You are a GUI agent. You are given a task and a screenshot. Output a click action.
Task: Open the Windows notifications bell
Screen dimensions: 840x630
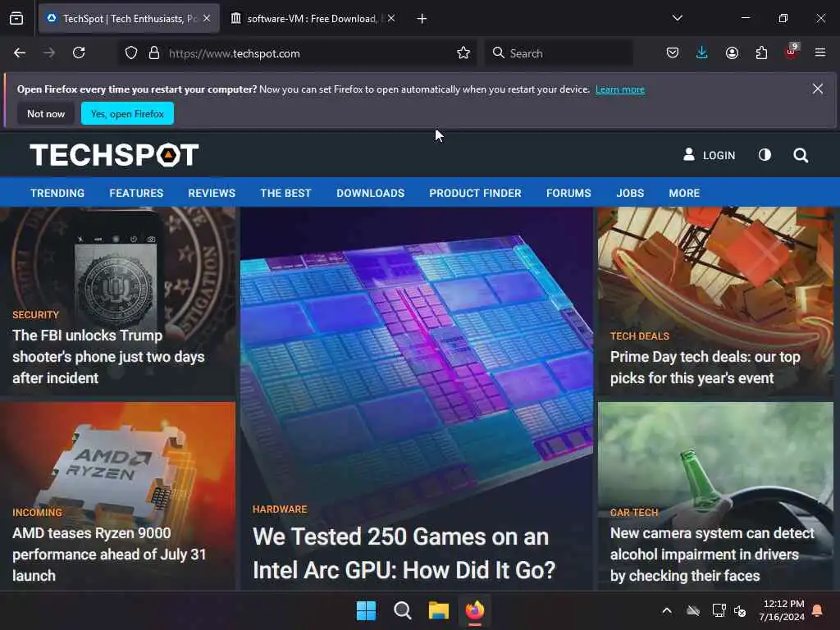pos(818,610)
